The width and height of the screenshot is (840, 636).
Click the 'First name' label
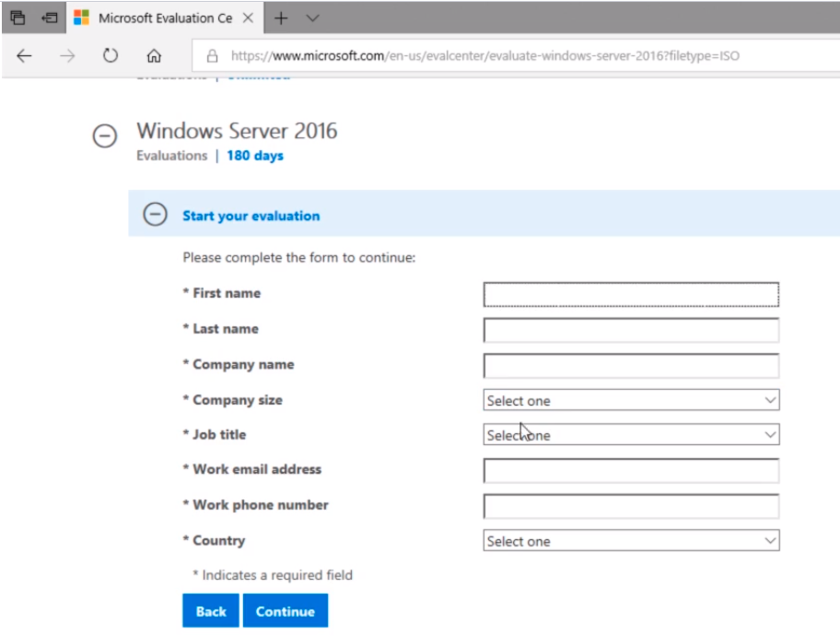tap(227, 293)
